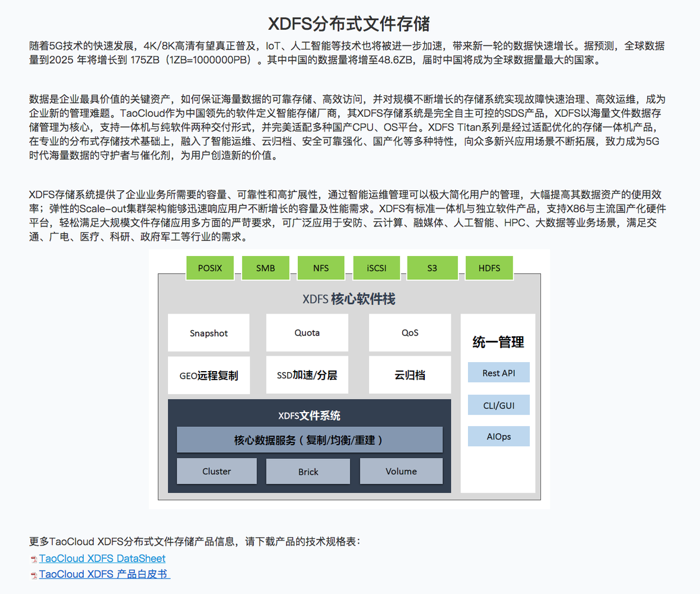Select the SMB protocol box
Image resolution: width=700 pixels, height=594 pixels.
(x=266, y=268)
